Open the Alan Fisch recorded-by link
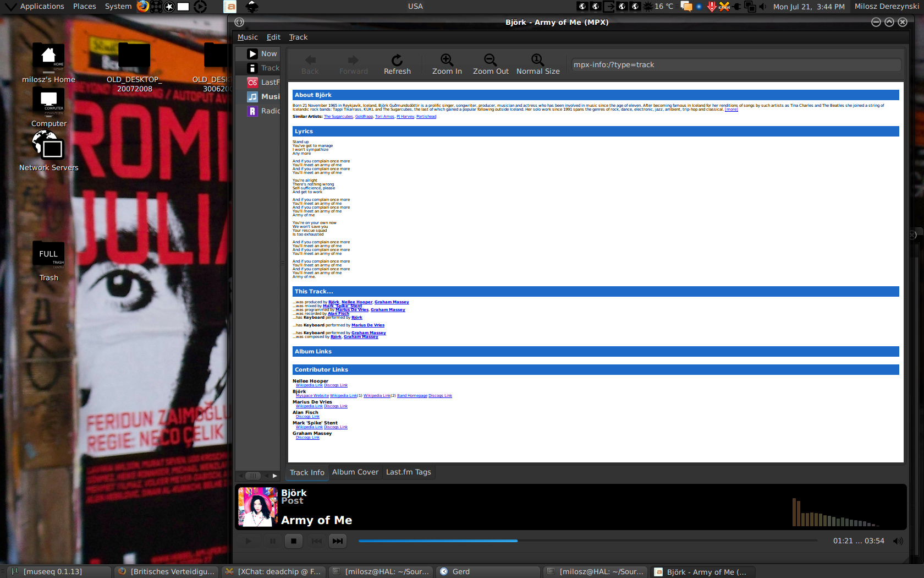The height and width of the screenshot is (578, 924). pyautogui.click(x=338, y=314)
